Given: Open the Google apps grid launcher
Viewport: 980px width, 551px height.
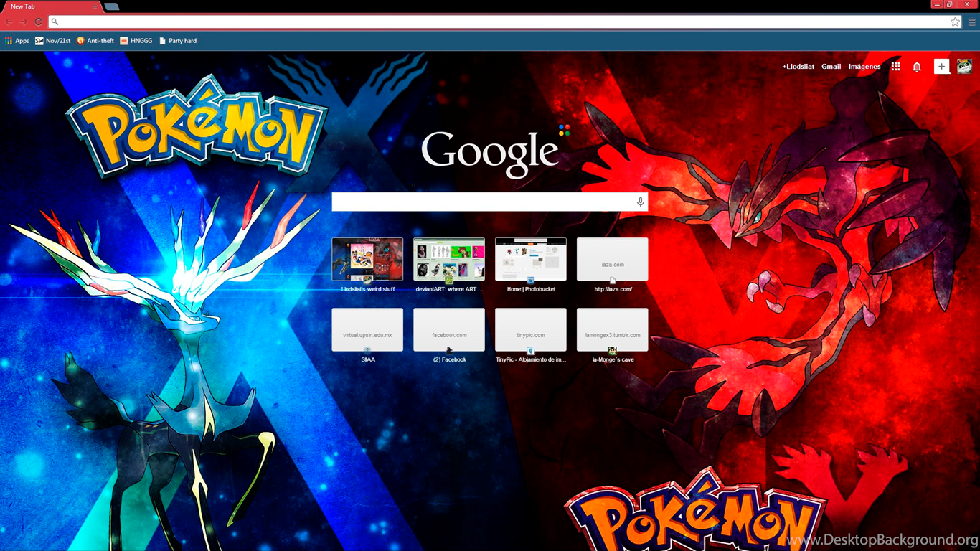Looking at the screenshot, I should click(x=895, y=67).
